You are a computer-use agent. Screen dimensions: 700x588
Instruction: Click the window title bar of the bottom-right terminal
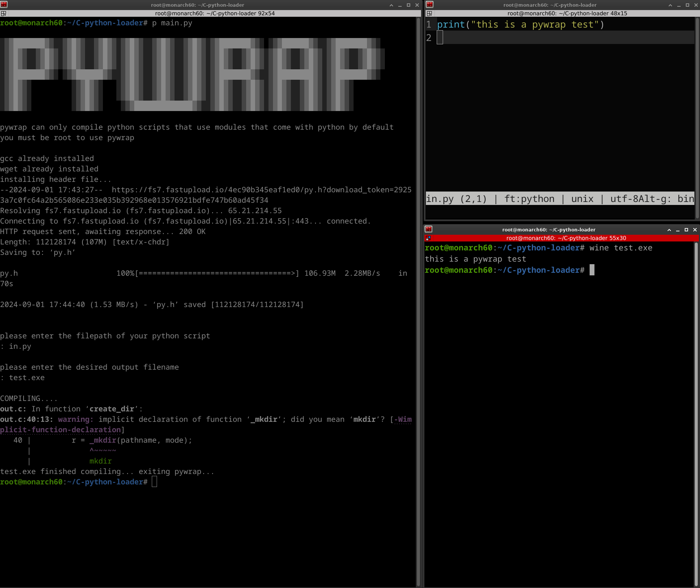(549, 230)
